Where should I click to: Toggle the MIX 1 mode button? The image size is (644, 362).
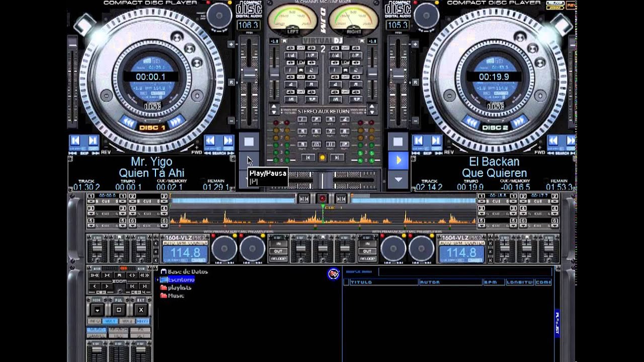110,321
